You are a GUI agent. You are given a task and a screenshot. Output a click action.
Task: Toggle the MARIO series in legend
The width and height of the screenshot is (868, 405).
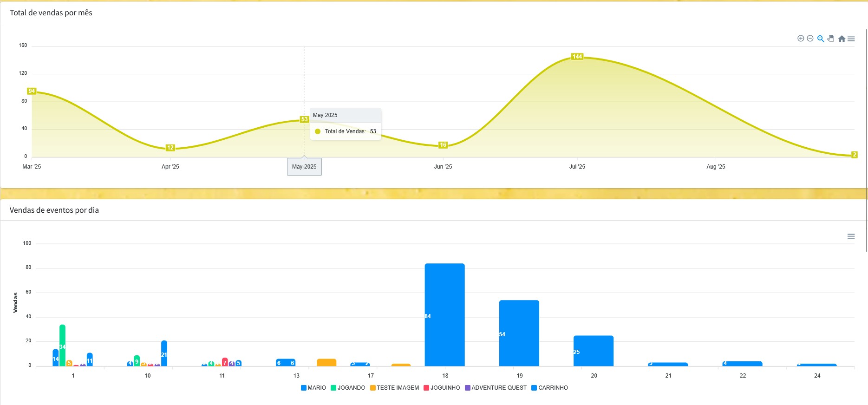[316, 388]
